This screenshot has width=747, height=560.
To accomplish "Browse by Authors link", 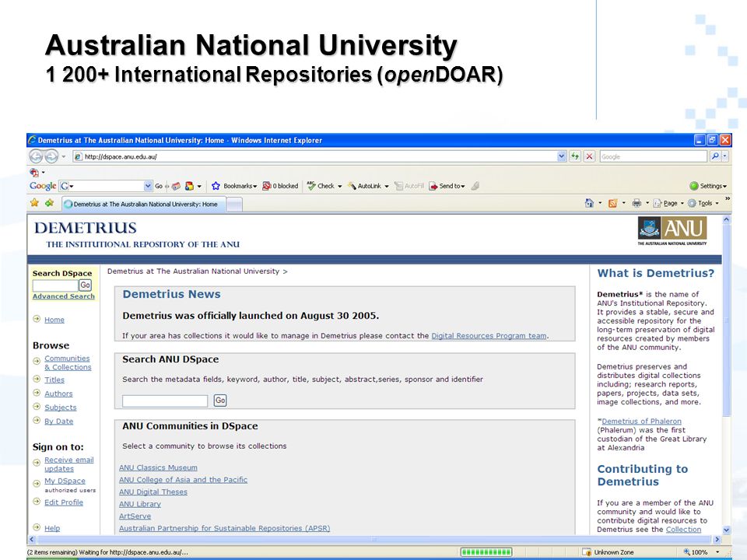I will click(x=58, y=394).
